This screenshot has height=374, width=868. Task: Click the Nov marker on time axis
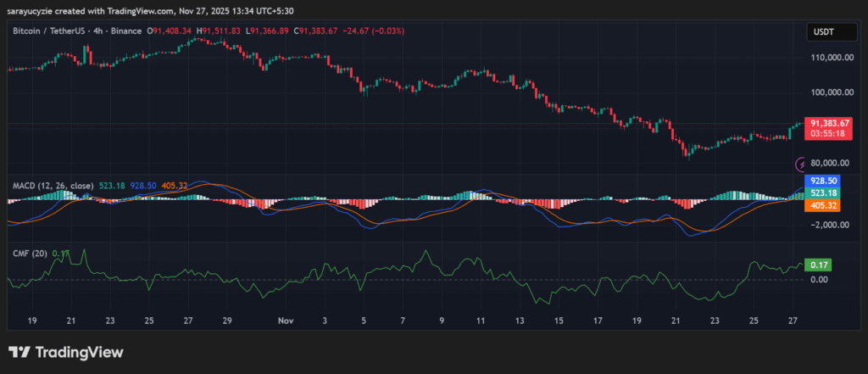285,322
